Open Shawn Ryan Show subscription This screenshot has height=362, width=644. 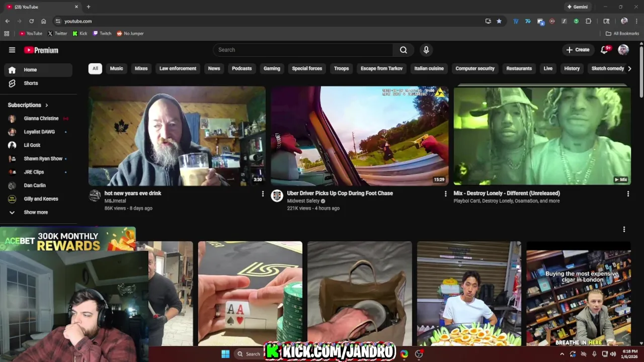point(38,159)
